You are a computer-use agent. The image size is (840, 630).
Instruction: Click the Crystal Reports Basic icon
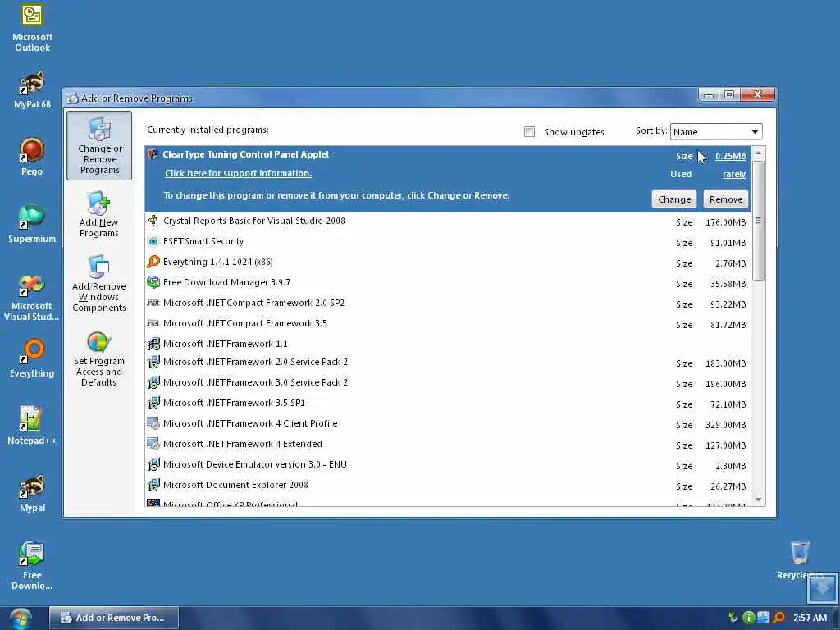tap(153, 221)
